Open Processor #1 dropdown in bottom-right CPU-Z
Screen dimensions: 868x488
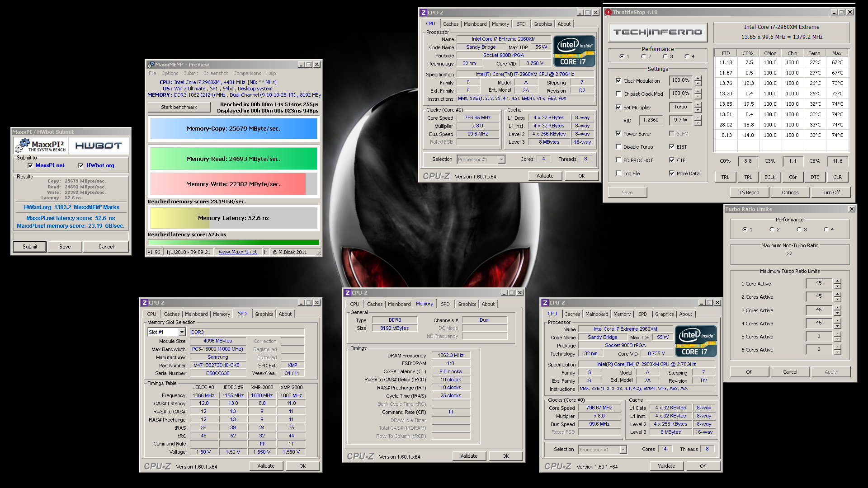(623, 450)
